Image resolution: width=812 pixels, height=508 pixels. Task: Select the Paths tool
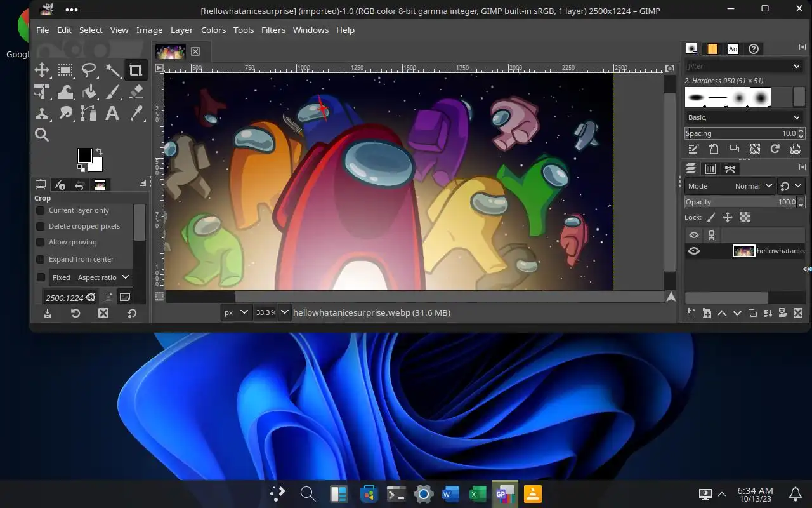tap(89, 113)
